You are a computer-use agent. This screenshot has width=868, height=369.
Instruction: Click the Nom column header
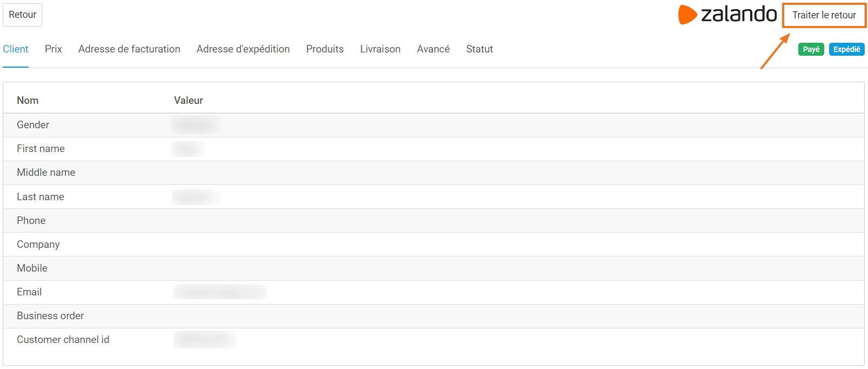(28, 101)
